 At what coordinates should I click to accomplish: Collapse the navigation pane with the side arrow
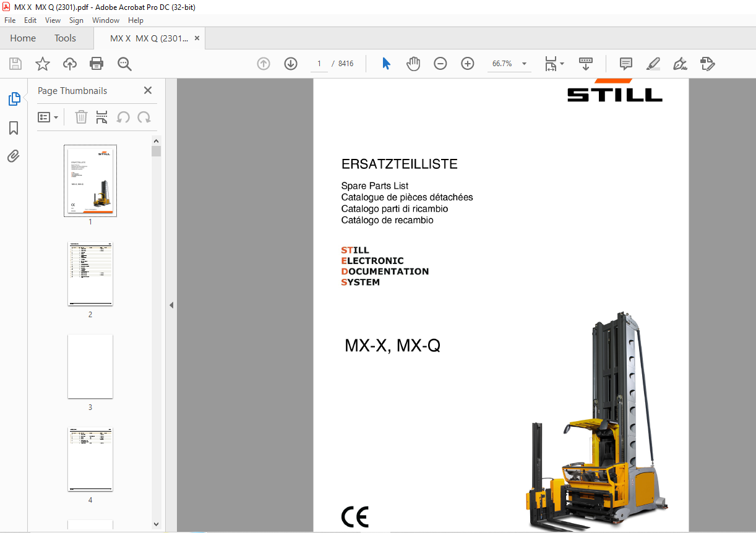coord(171,305)
